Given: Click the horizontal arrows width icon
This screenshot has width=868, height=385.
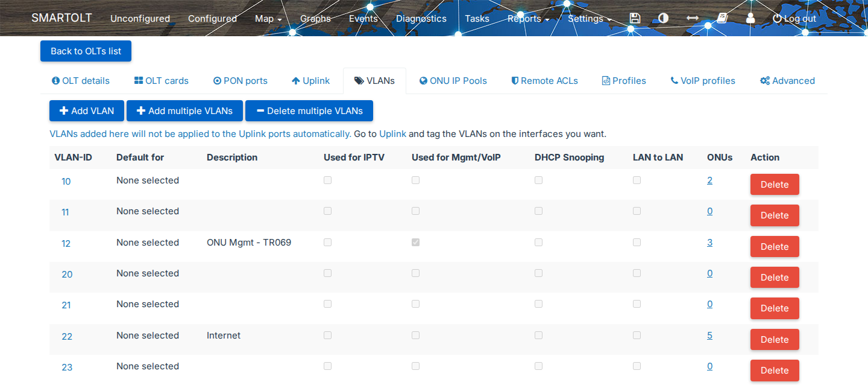Looking at the screenshot, I should coord(693,18).
